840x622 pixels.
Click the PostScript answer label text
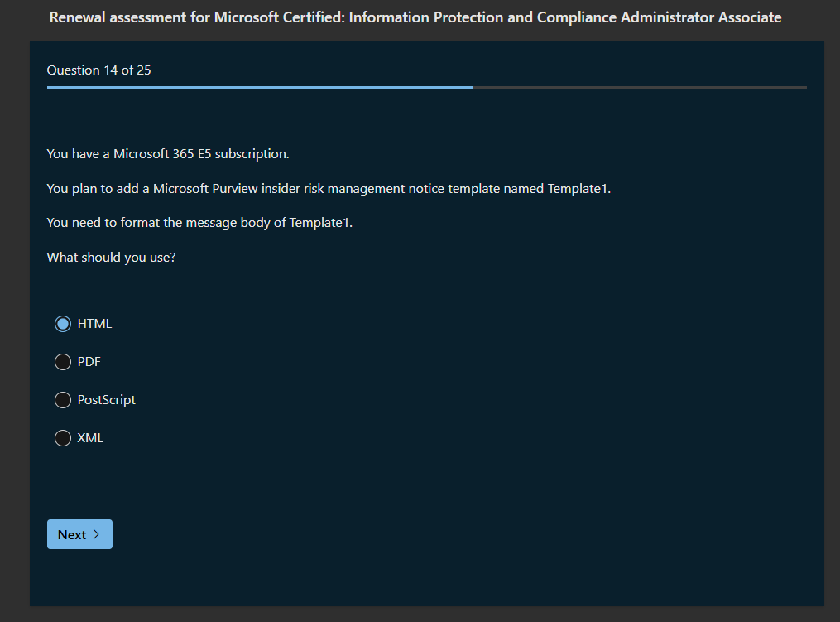pos(106,400)
